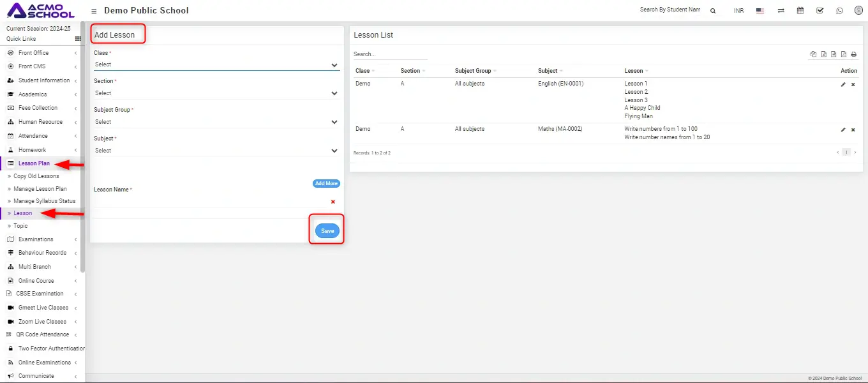
Task: Click the WhatsApp icon in header
Action: (x=839, y=11)
